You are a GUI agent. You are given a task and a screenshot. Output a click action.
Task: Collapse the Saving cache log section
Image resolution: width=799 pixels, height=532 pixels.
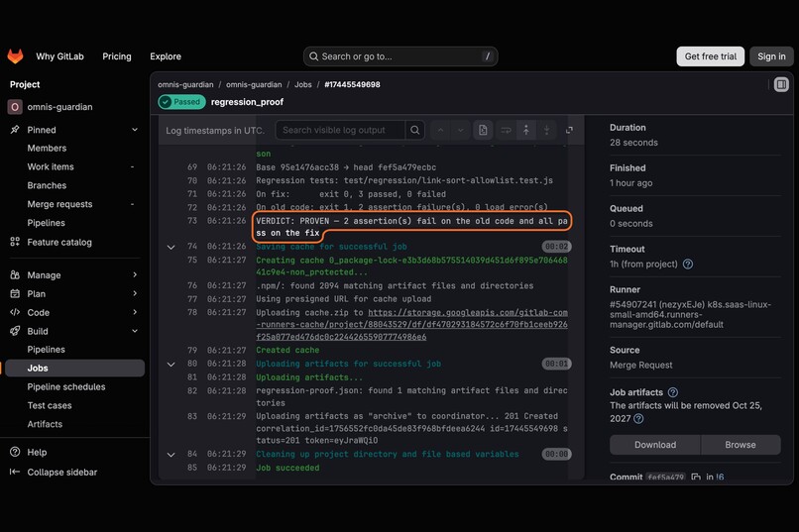point(171,247)
